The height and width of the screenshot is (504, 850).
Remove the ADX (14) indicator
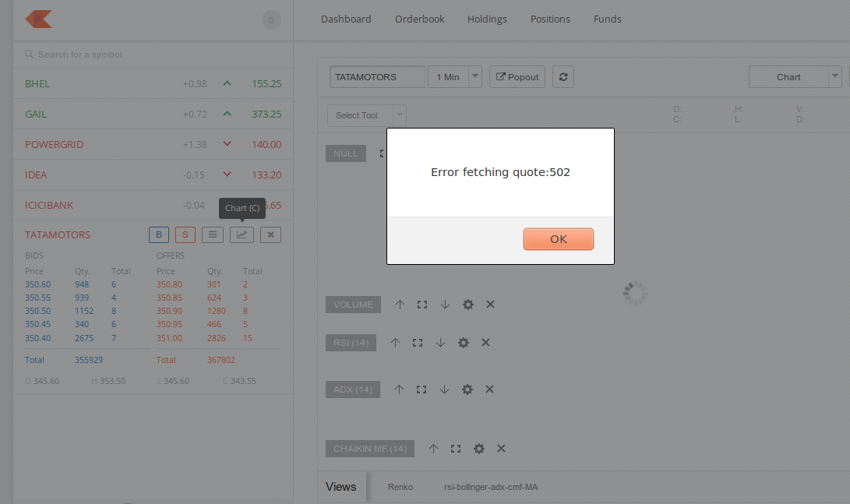click(x=489, y=389)
